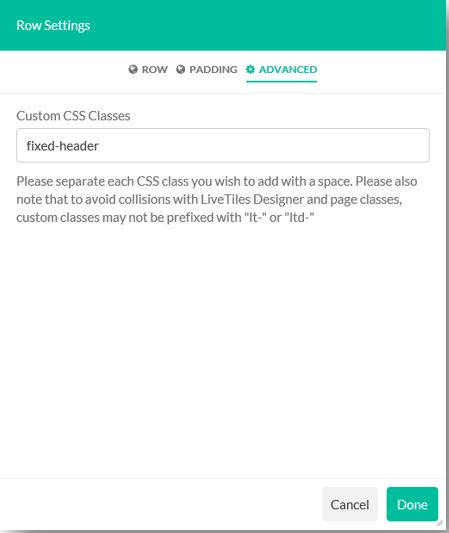Place cursor on the fixed-header text
Screen dimensions: 449x533
63,146
